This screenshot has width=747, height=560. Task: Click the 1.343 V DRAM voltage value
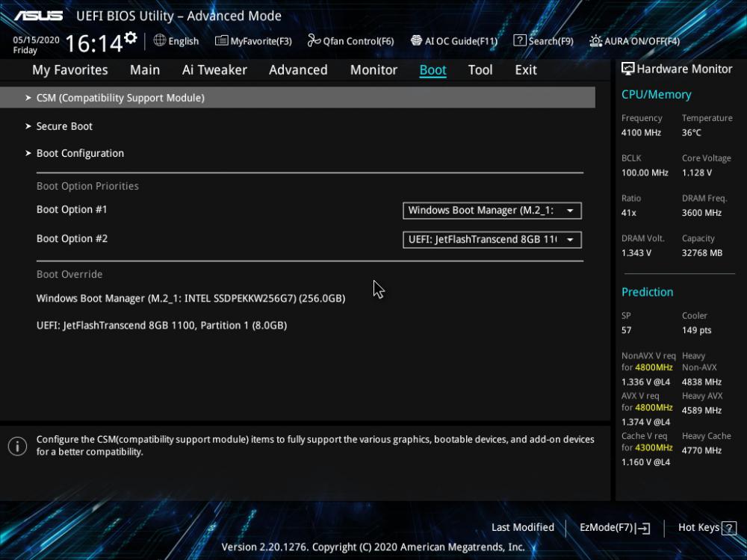point(636,253)
